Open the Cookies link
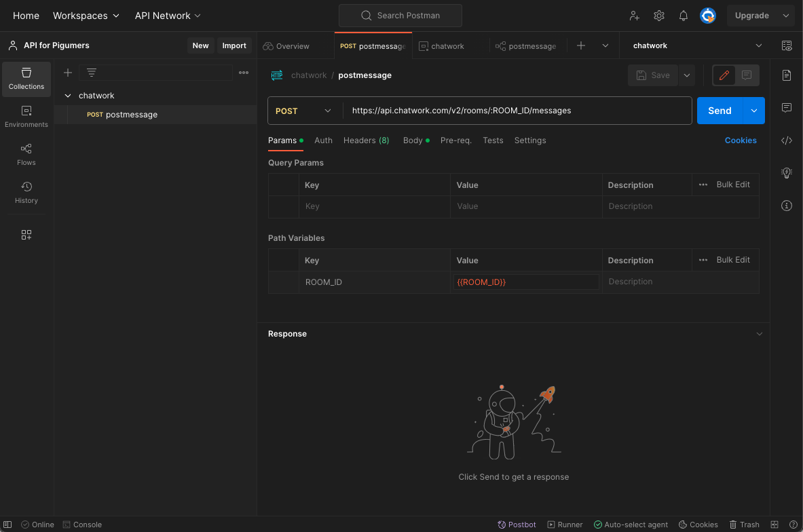This screenshot has width=803, height=532. click(x=740, y=140)
